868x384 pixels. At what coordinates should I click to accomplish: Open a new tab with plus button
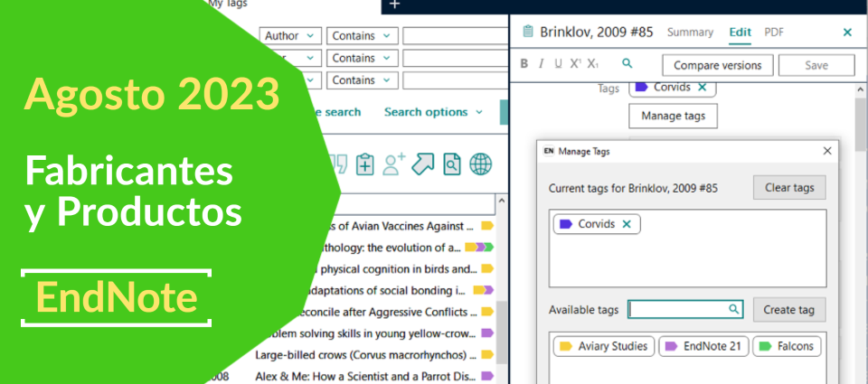pyautogui.click(x=394, y=5)
